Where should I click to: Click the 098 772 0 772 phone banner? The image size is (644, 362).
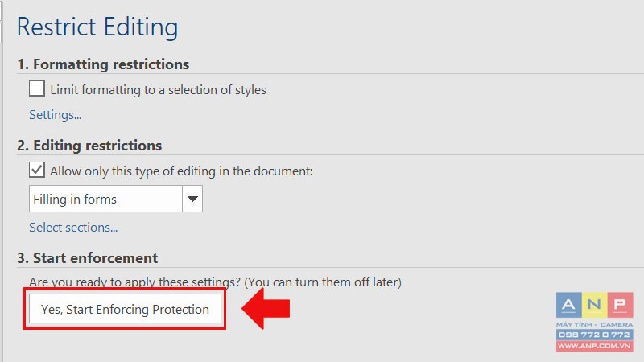click(x=594, y=335)
